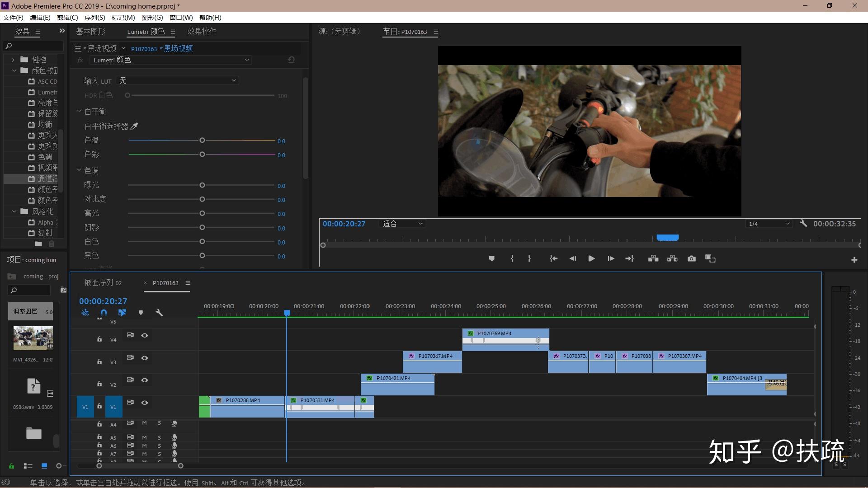Screen dimensions: 868x488
Task: Click the effects search field
Action: pyautogui.click(x=34, y=46)
